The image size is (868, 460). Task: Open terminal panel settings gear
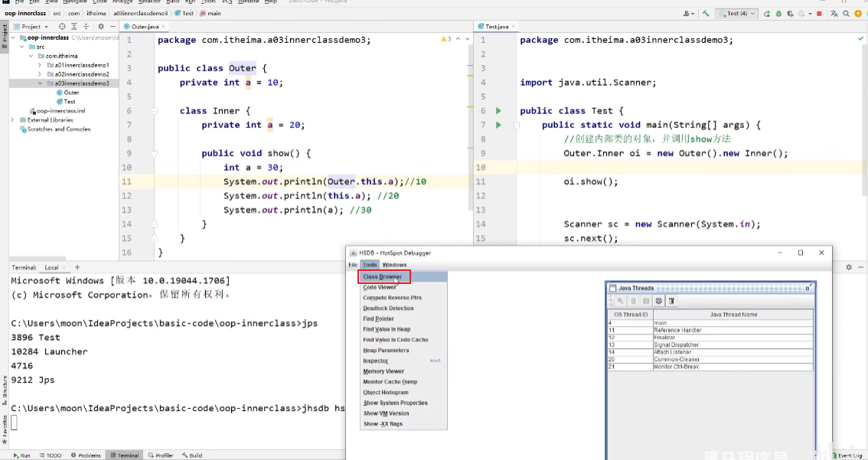[849, 267]
